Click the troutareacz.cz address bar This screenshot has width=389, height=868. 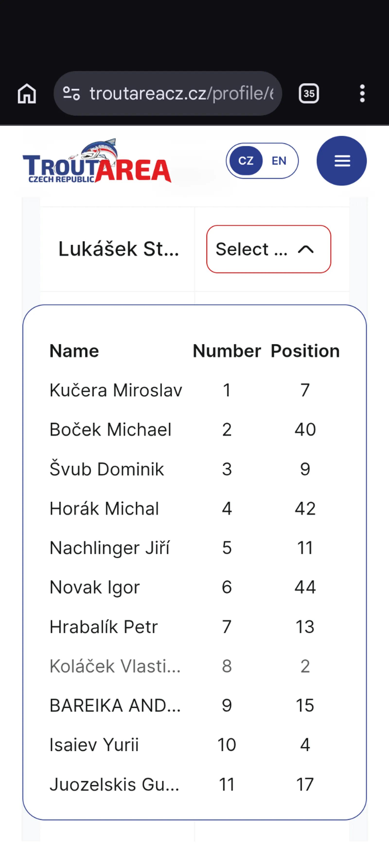[181, 93]
